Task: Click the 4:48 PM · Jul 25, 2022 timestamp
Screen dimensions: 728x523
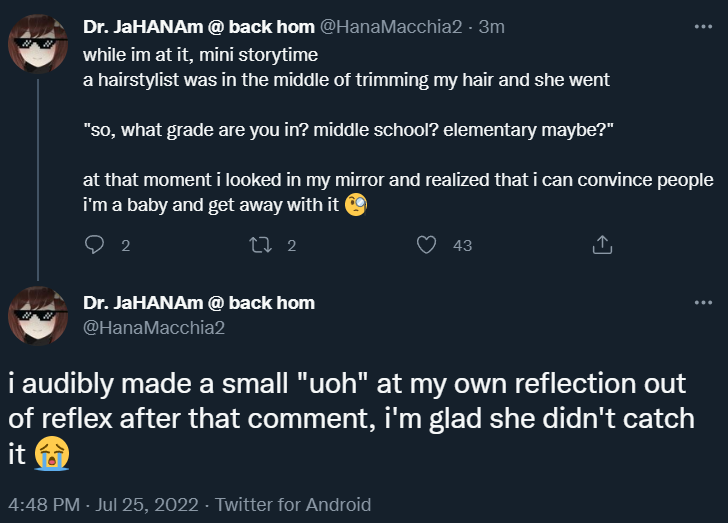Action: [104, 504]
